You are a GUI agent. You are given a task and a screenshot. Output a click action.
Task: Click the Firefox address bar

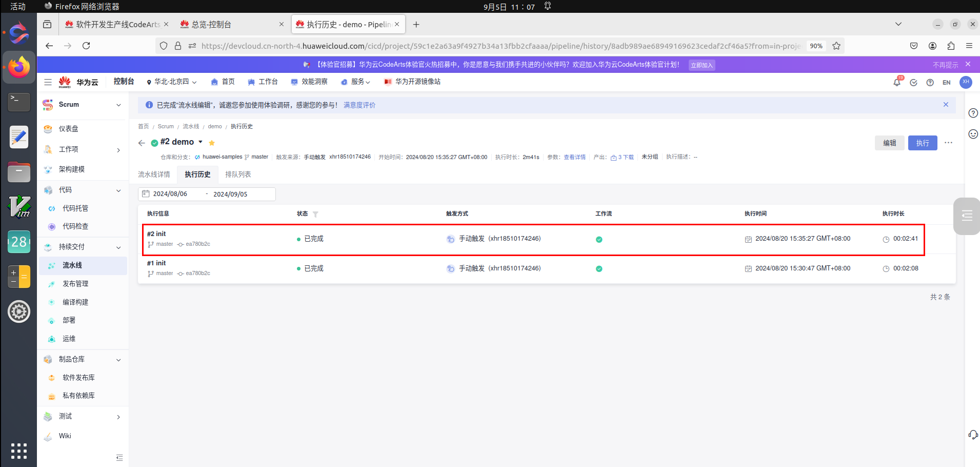pos(500,46)
